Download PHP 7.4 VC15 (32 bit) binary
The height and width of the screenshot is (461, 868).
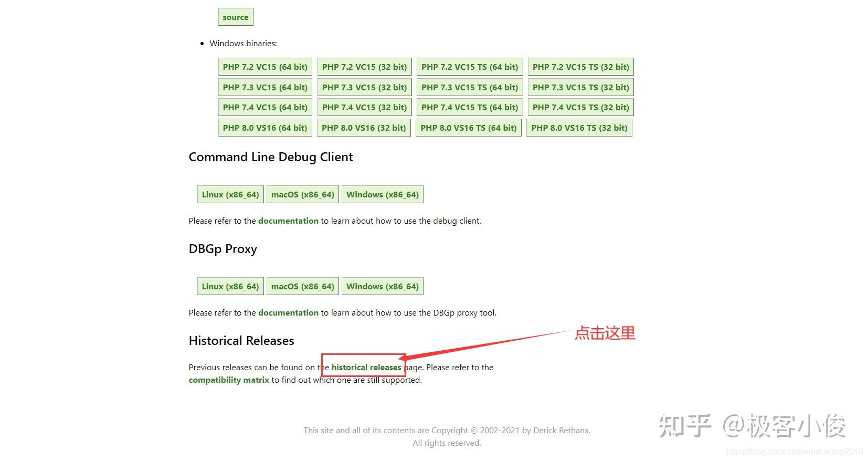[x=364, y=107]
